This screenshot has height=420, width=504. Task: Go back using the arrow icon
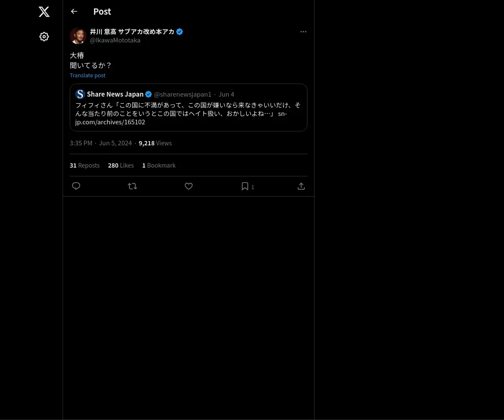(x=74, y=11)
